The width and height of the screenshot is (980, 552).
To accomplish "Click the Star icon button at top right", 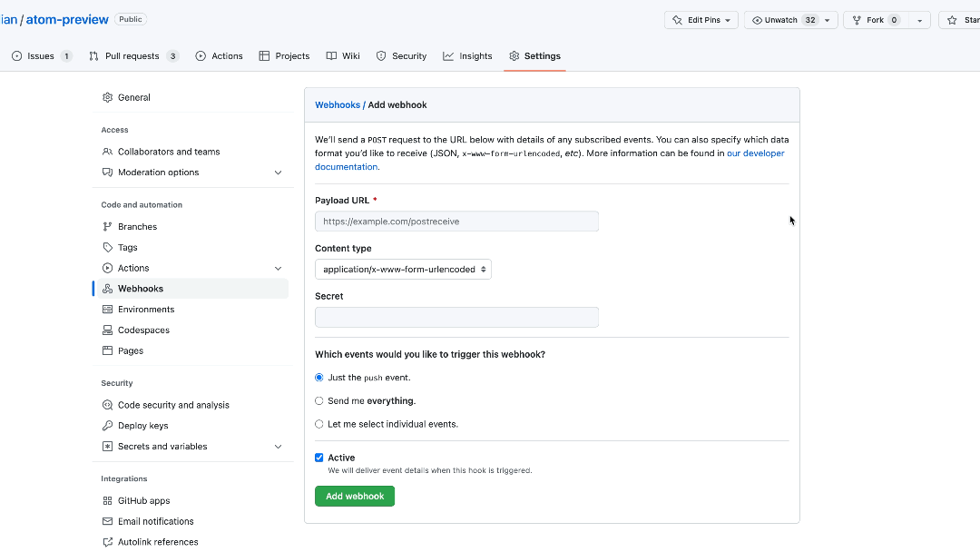I will 952,20.
